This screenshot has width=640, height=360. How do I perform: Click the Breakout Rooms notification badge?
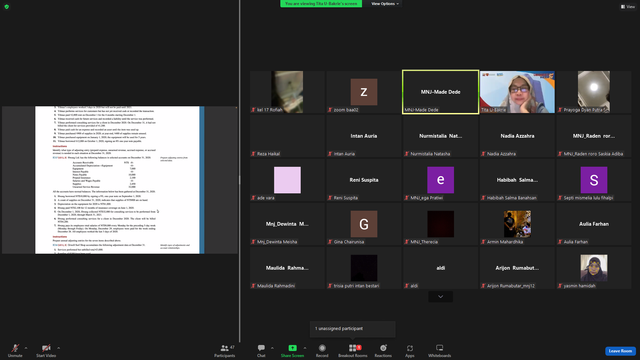point(359,347)
